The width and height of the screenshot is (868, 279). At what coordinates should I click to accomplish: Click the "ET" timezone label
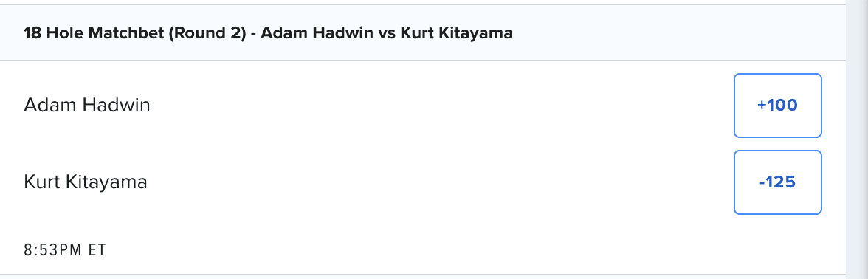pos(97,250)
